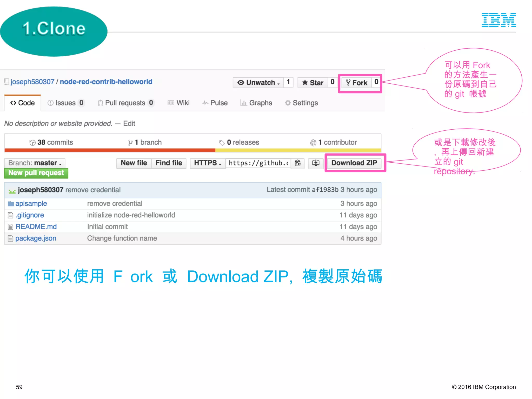Click the New file button
532x399 pixels.
click(x=134, y=163)
